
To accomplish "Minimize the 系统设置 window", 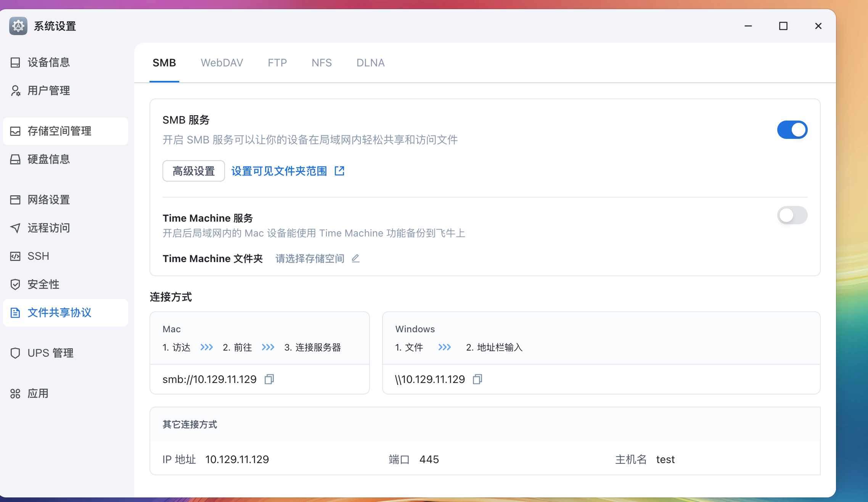I will [x=748, y=26].
